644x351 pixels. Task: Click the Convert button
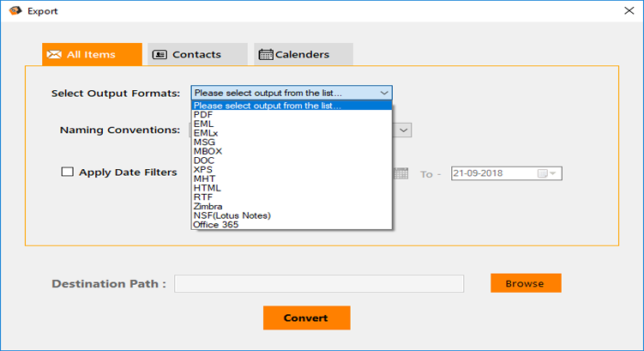pyautogui.click(x=306, y=318)
